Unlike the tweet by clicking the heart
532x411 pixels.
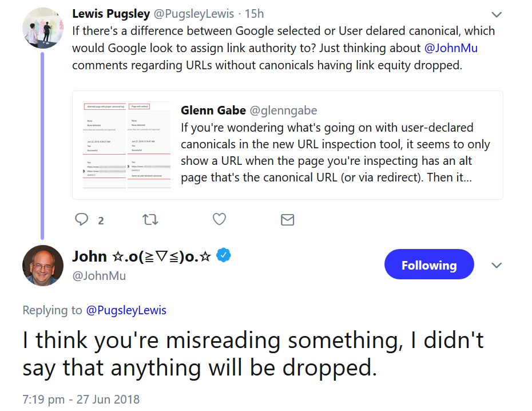click(219, 219)
